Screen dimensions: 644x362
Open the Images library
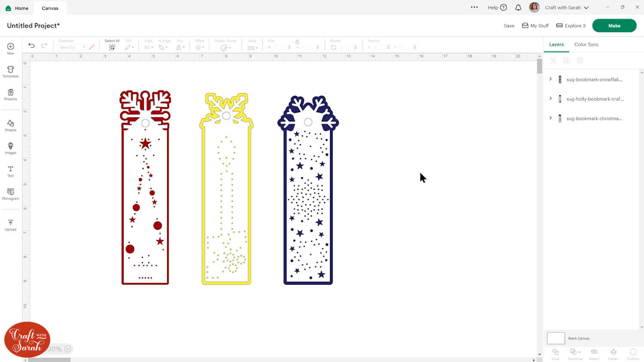coord(10,148)
